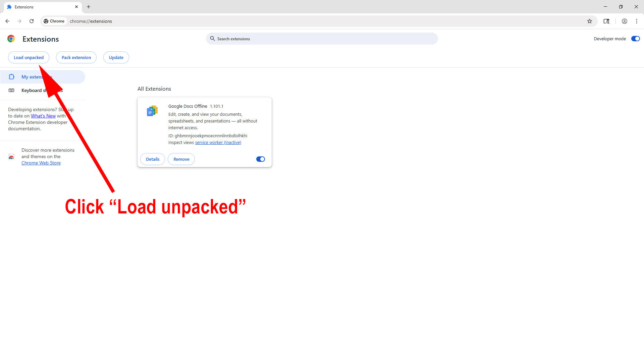Click the Load unpacked button
Viewport: 644px width, 342px height.
(29, 57)
